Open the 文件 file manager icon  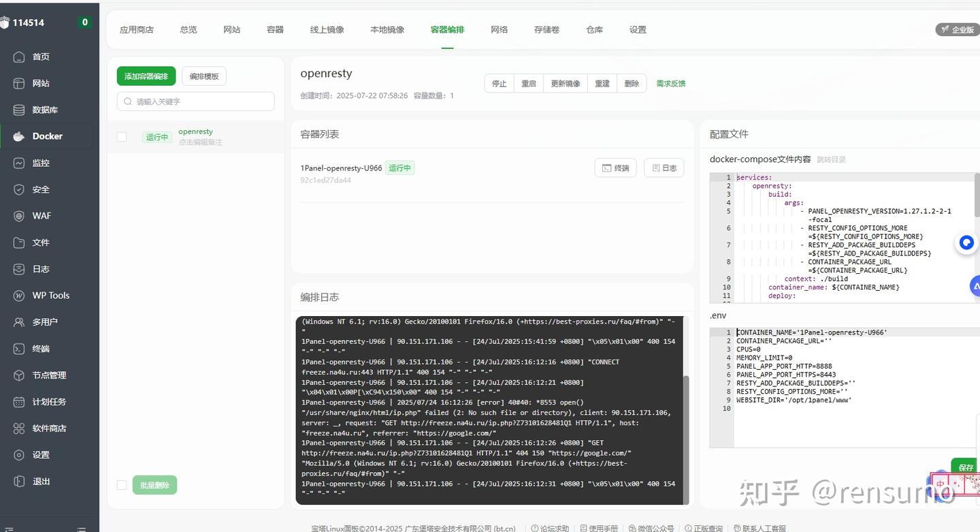click(x=19, y=242)
